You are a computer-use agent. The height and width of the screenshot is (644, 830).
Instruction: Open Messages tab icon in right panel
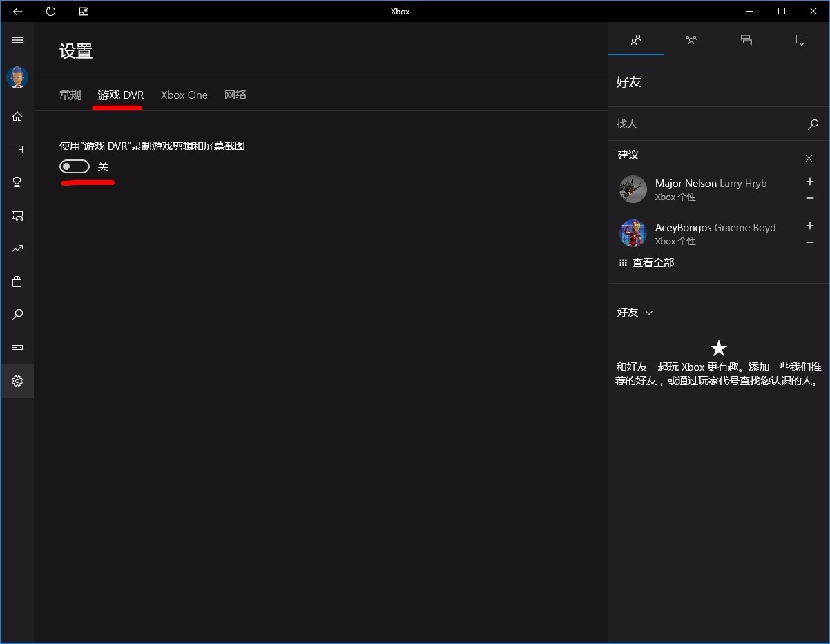click(x=746, y=39)
